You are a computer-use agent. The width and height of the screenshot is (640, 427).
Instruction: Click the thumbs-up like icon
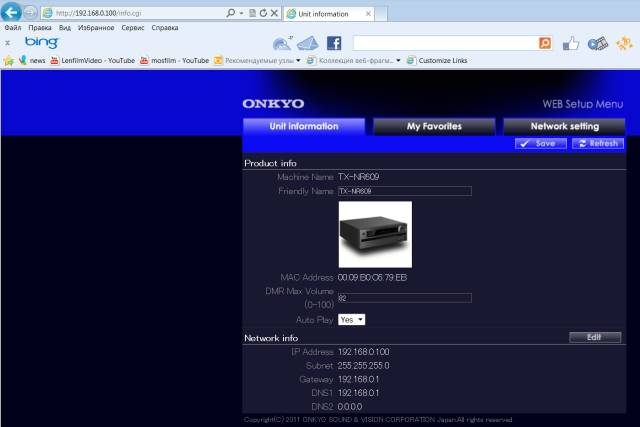(571, 43)
